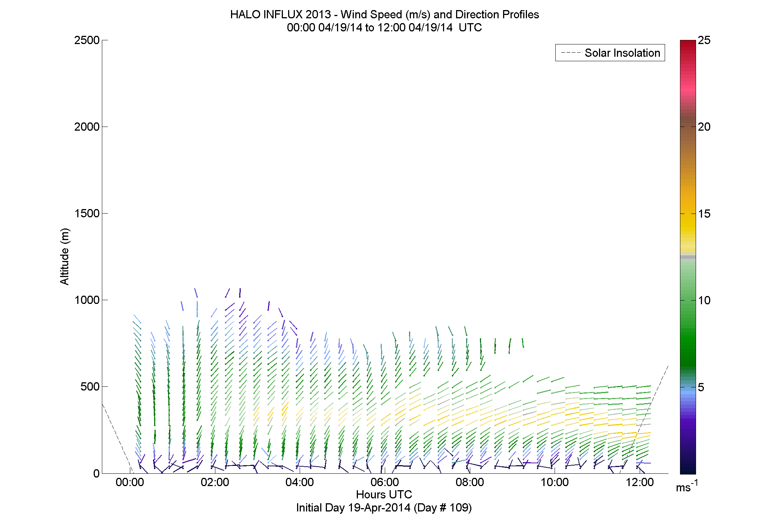Click the y-axis tick label '1500'
783x532 pixels.
point(87,214)
